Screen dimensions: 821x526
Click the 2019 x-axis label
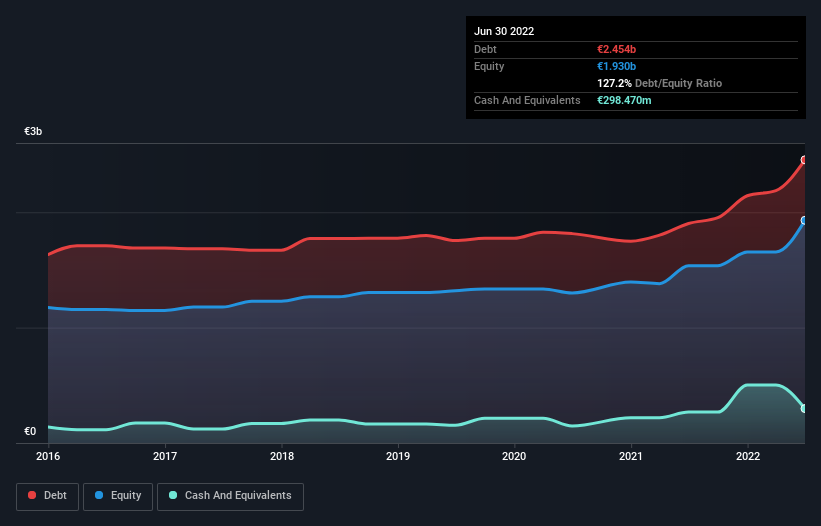click(398, 456)
